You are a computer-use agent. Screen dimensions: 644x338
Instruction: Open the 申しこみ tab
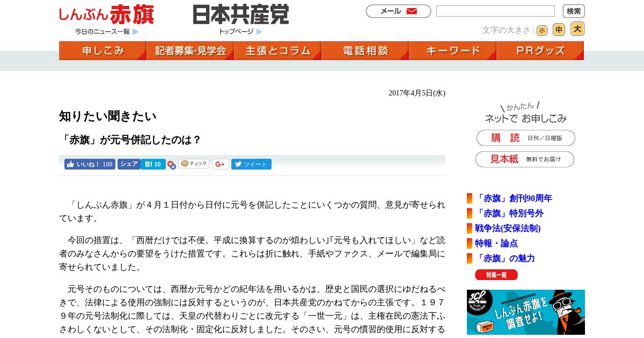pyautogui.click(x=103, y=50)
